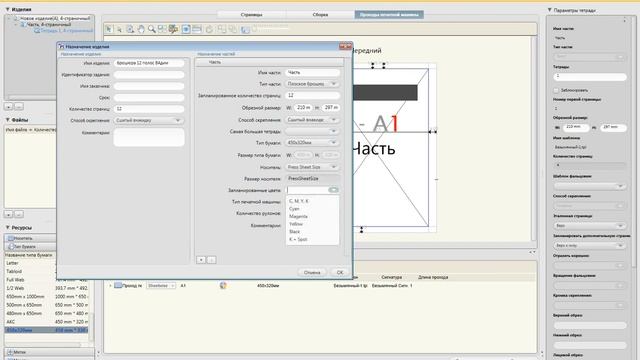Expand the press run row arrow
This screenshot has width=640, height=360.
click(110, 286)
